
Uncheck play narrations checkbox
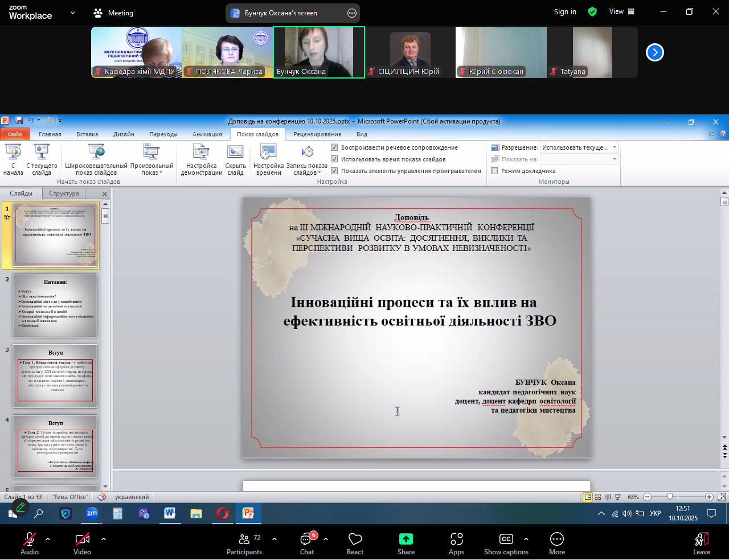point(335,147)
